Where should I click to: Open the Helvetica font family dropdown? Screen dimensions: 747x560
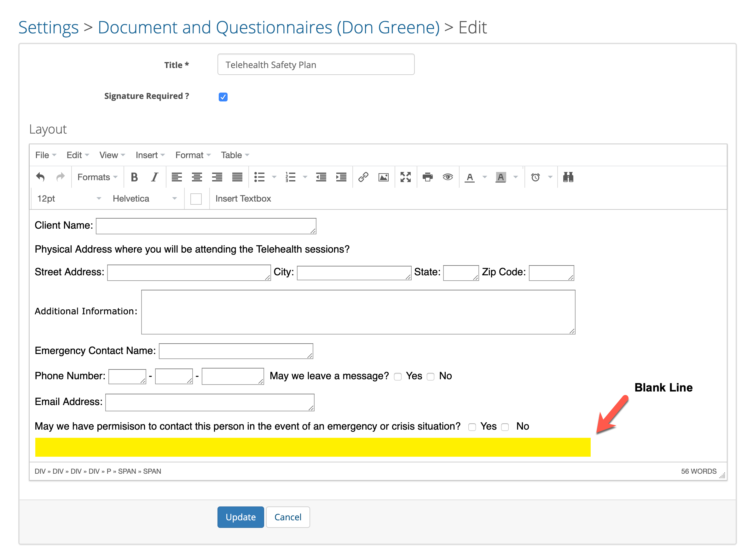(x=143, y=198)
